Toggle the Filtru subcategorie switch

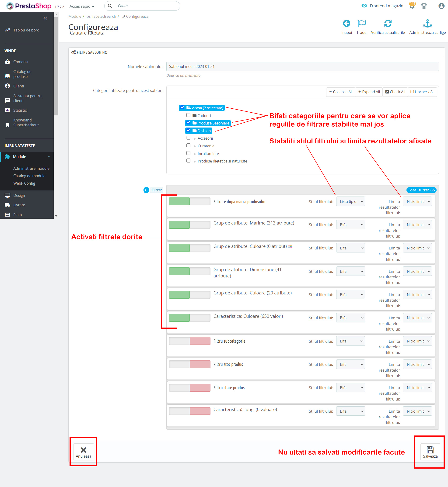point(189,341)
